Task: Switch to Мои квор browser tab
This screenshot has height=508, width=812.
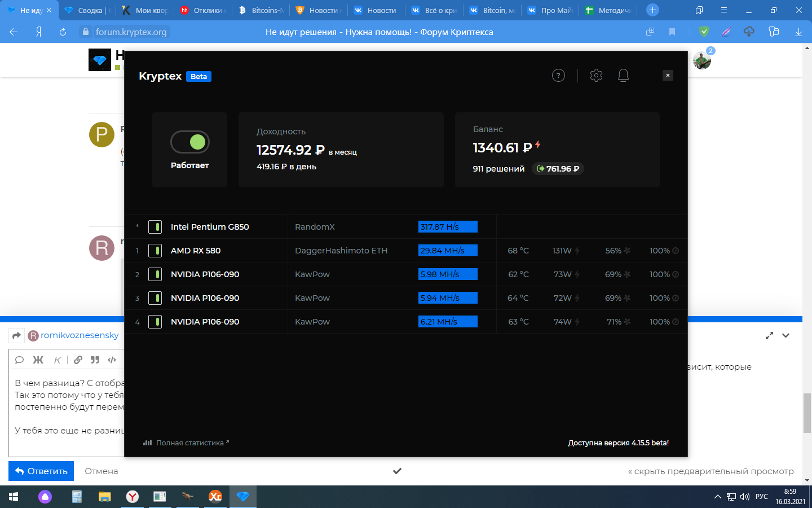Action: click(145, 10)
